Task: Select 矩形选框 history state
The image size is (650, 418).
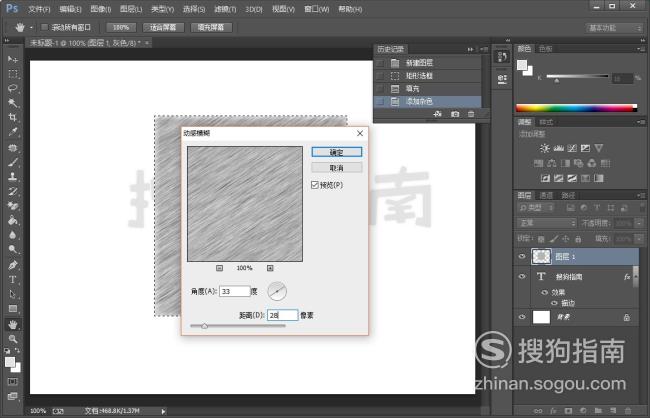Action: [x=427, y=76]
